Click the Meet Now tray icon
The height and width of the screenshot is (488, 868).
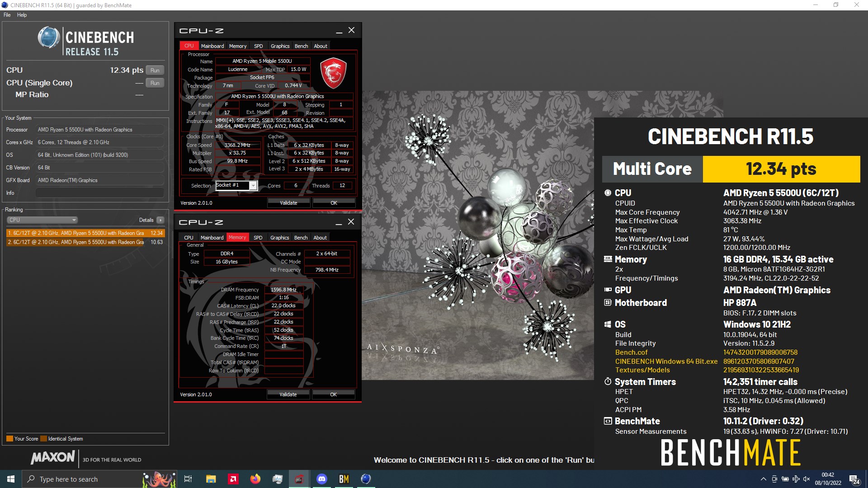pos(774,479)
